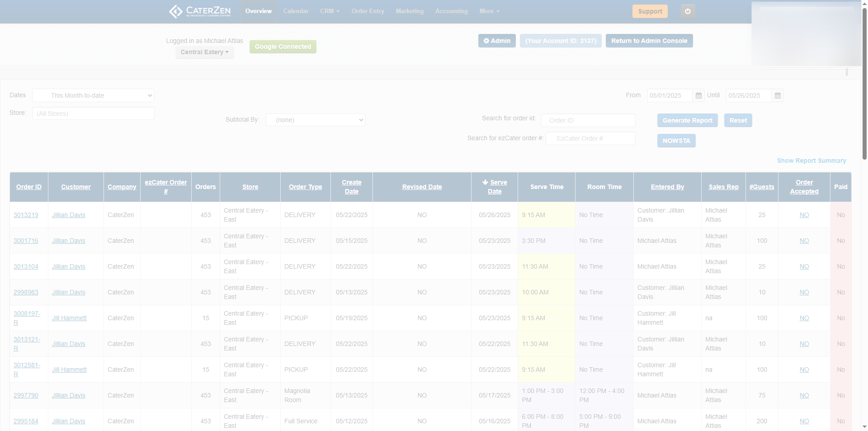Screen dimensions: 868x431
Task: Click the power logout icon button
Action: pyautogui.click(x=688, y=11)
